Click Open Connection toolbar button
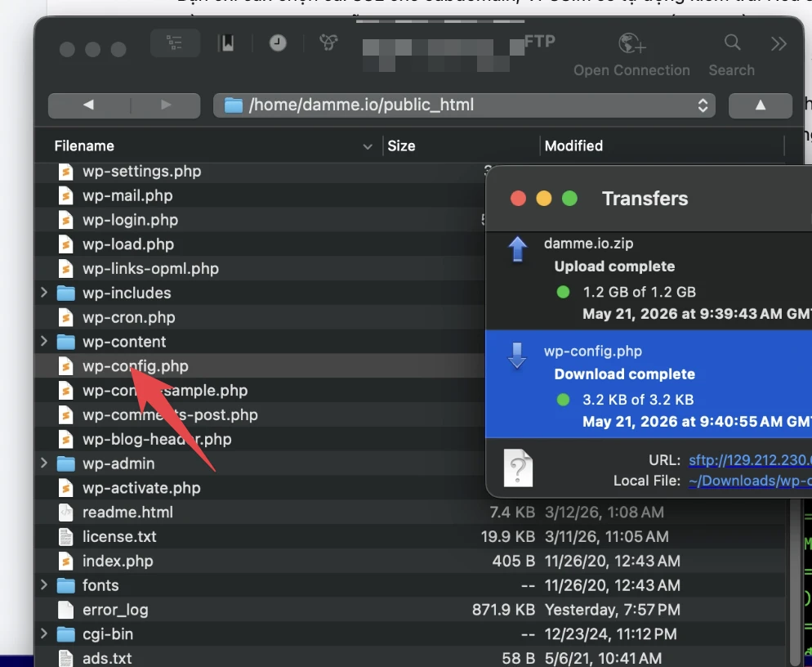Image resolution: width=812 pixels, height=667 pixels. (631, 54)
